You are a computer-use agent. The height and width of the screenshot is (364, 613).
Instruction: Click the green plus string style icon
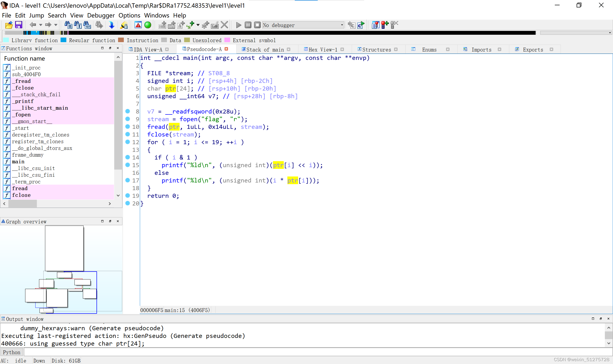(x=190, y=25)
